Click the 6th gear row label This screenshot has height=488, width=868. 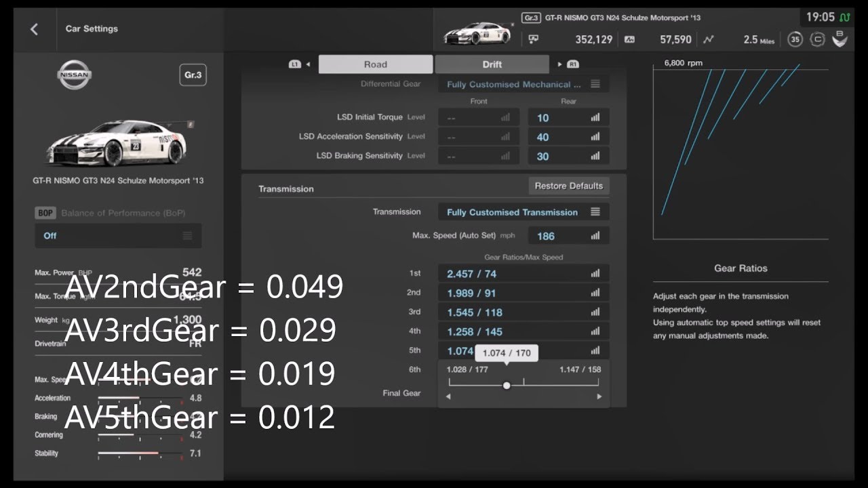click(x=414, y=369)
